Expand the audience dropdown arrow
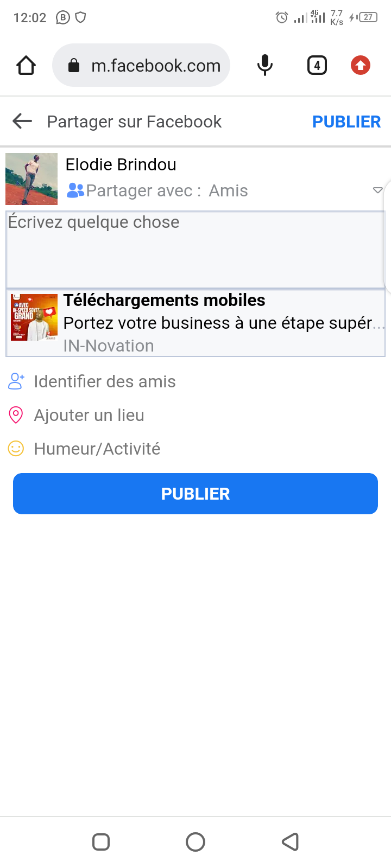The height and width of the screenshot is (868, 391). click(x=377, y=190)
